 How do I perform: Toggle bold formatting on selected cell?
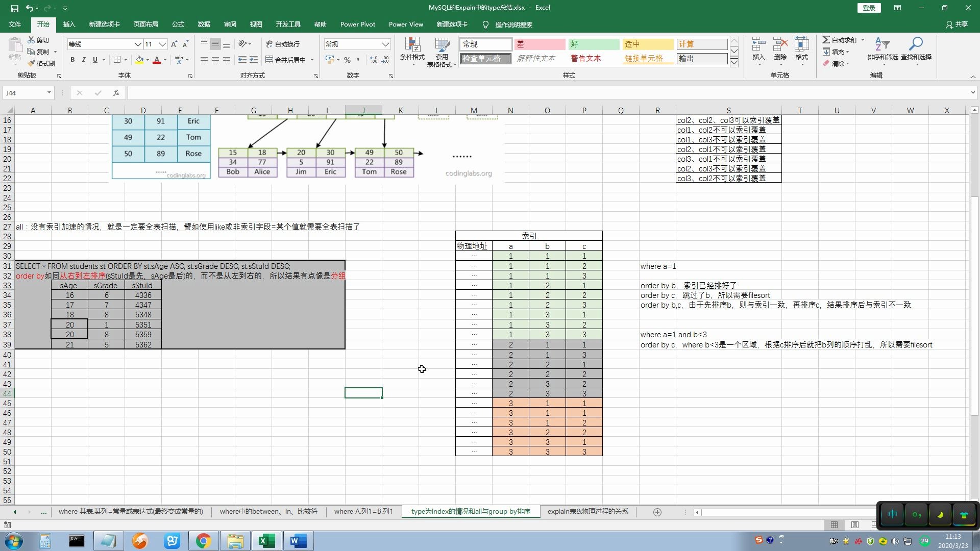[x=72, y=59]
